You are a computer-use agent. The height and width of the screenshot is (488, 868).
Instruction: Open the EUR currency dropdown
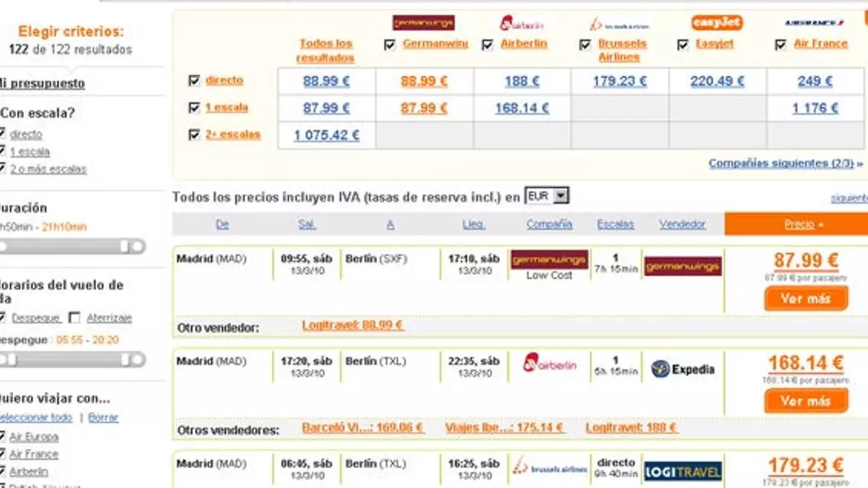[547, 196]
